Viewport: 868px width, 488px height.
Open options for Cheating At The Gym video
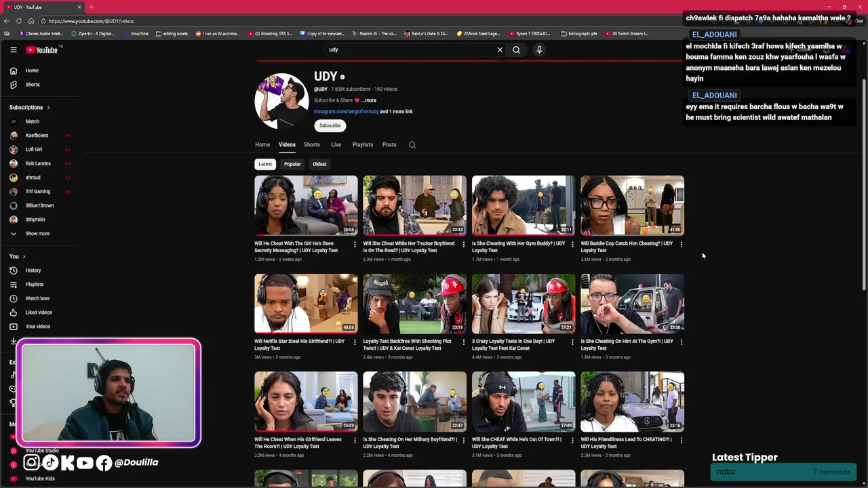[681, 342]
